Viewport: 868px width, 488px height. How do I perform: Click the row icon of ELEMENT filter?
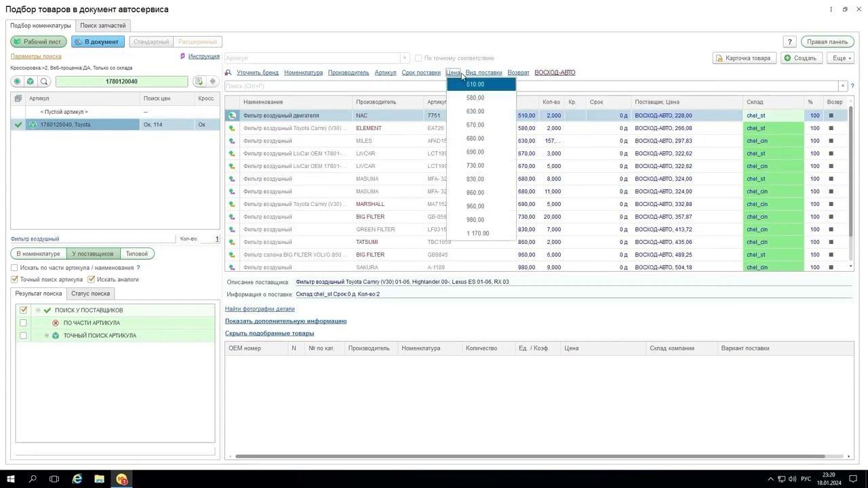(x=232, y=128)
